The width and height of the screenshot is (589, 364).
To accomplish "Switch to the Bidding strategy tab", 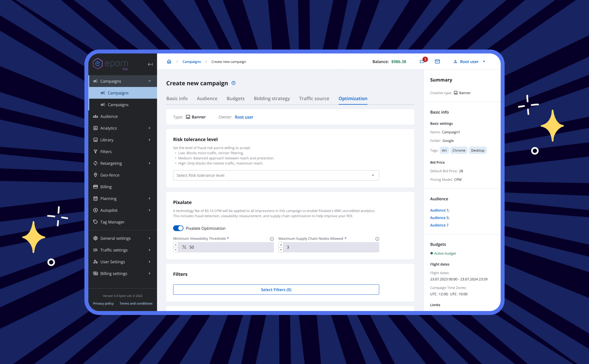I will point(272,98).
